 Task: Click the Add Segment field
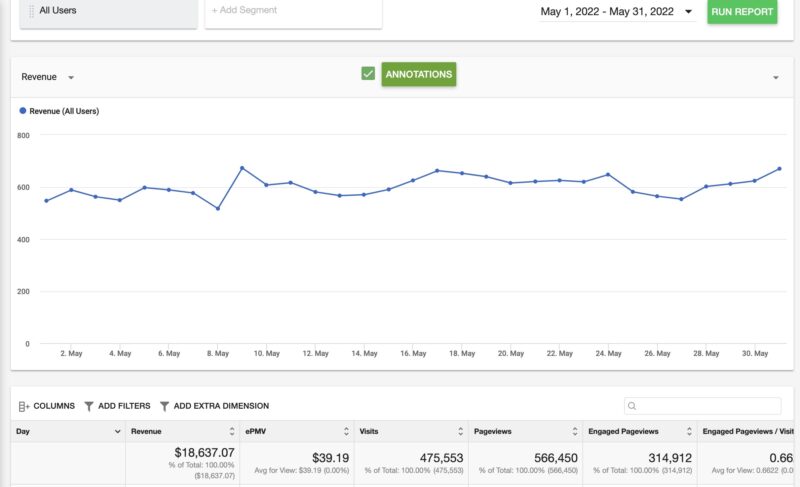pos(293,11)
